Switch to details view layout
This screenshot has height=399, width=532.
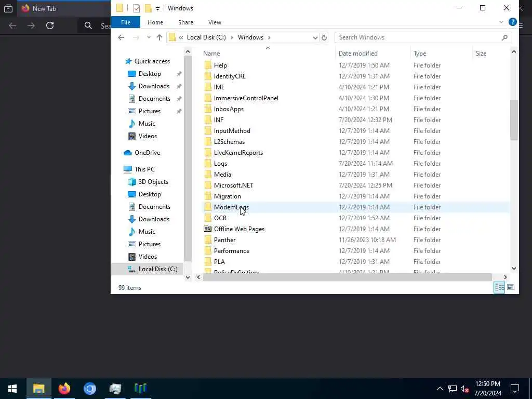tap(499, 287)
